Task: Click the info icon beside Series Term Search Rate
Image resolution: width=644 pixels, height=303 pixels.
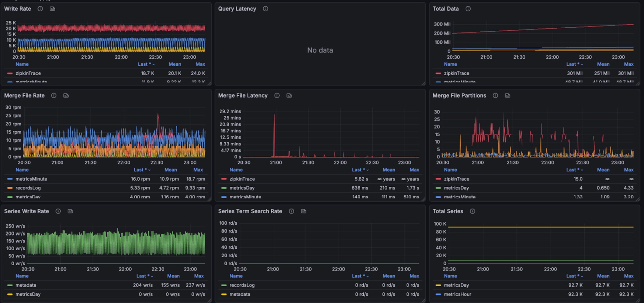Action: click(x=292, y=211)
